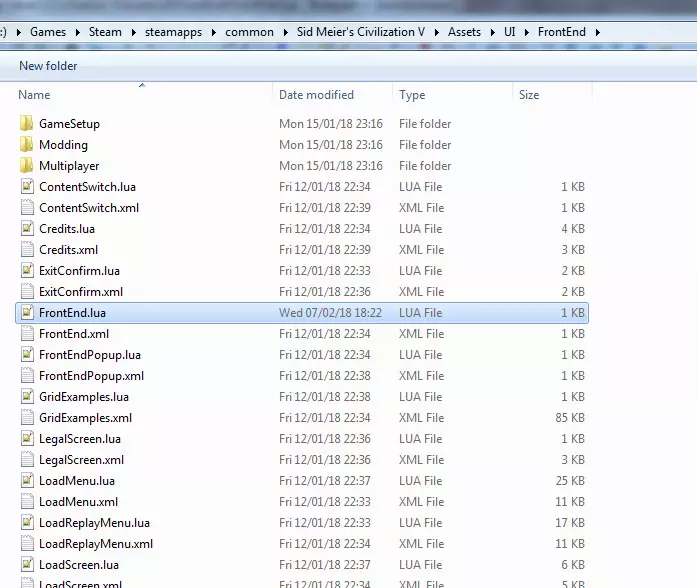Image resolution: width=697 pixels, height=588 pixels.
Task: Sort by the Name column header
Action: (34, 95)
